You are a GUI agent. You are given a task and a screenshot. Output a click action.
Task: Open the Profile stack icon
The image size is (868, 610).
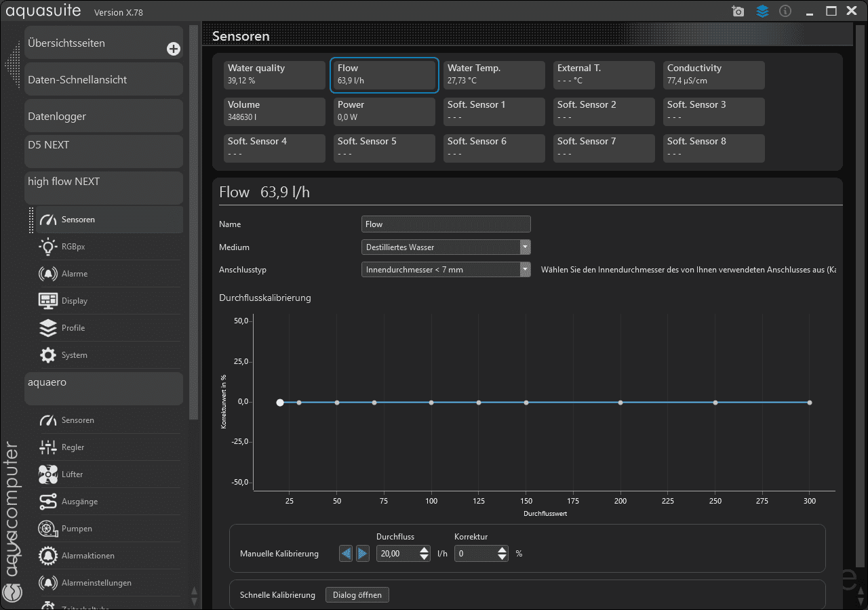point(48,328)
